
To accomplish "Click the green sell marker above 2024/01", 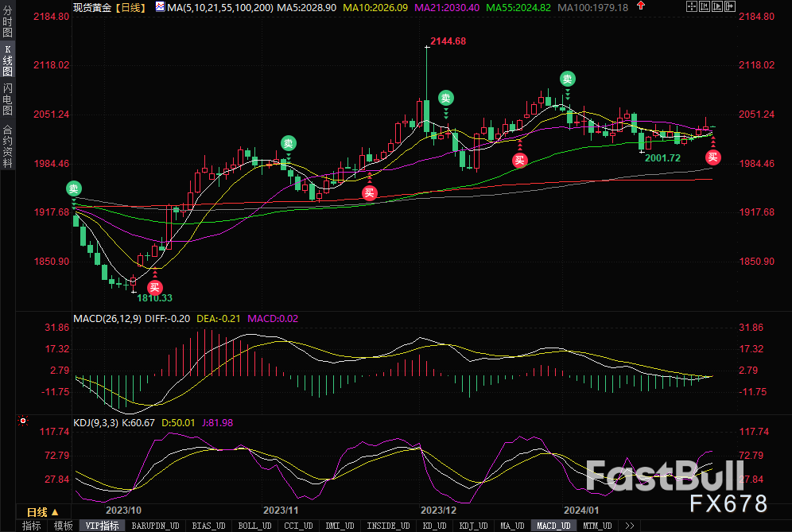I will coord(568,79).
